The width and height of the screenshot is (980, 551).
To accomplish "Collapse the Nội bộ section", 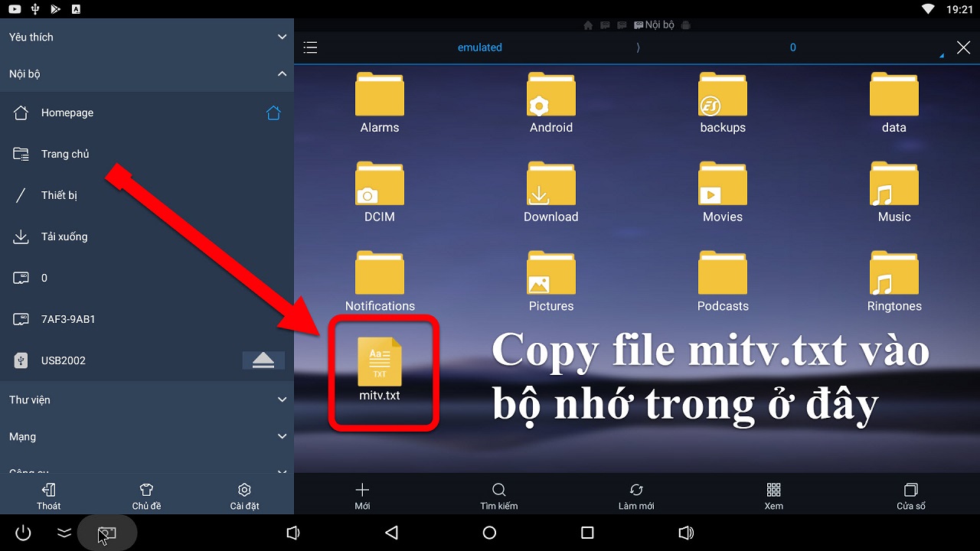I will (282, 73).
